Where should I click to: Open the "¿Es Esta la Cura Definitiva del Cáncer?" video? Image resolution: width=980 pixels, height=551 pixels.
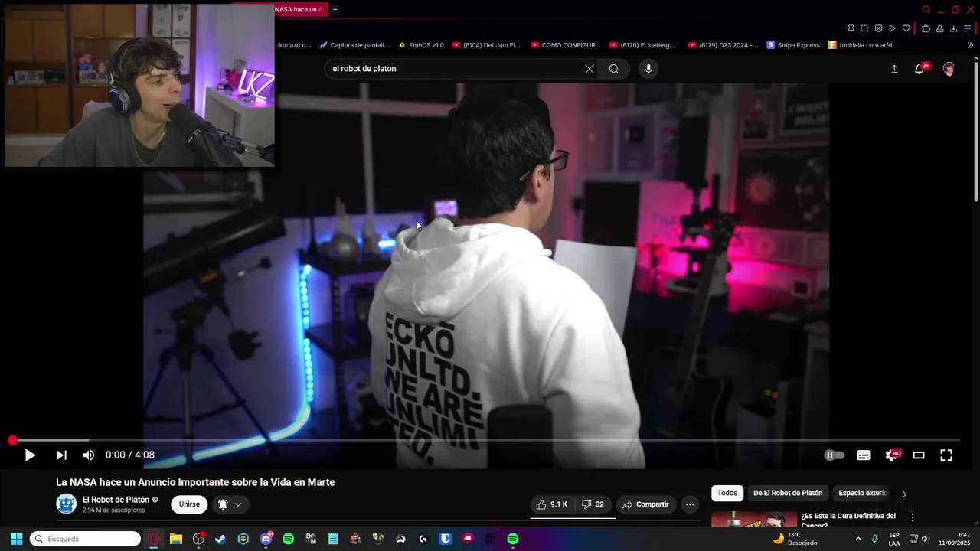click(848, 520)
